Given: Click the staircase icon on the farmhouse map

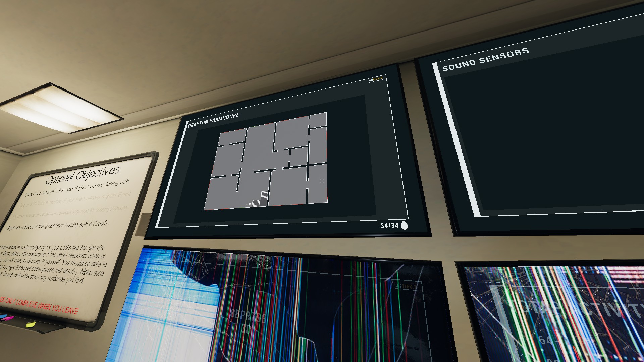Looking at the screenshot, I should click(261, 200).
